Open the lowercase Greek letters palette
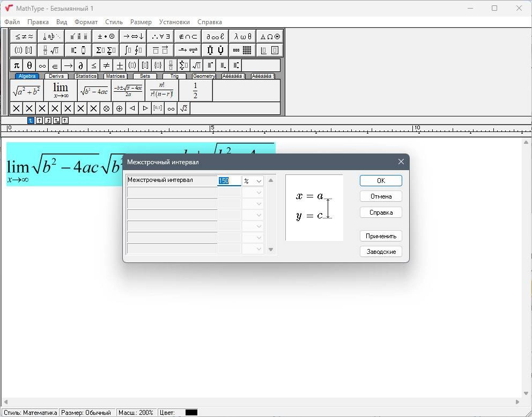 tap(242, 36)
